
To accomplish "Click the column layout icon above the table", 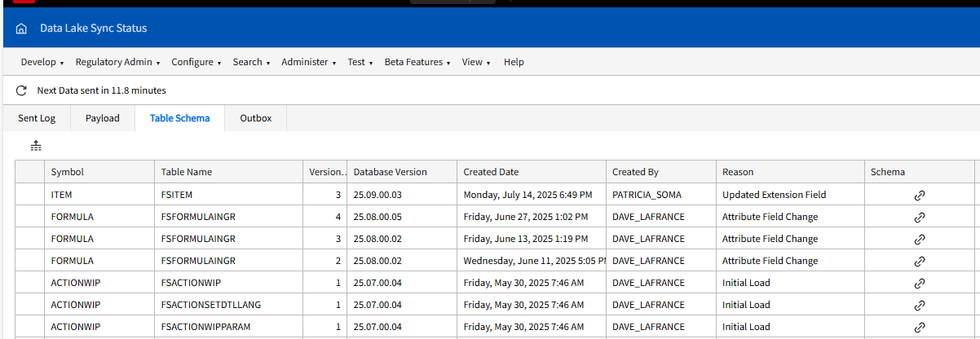I will tap(36, 146).
